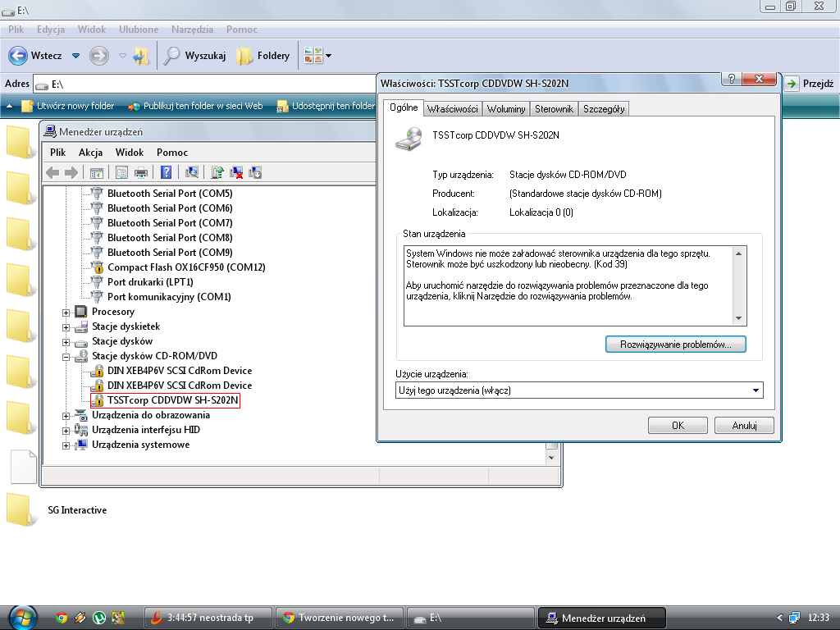The image size is (840, 630).
Task: Open the Pomoc menu in Device Manager
Action: 172,152
